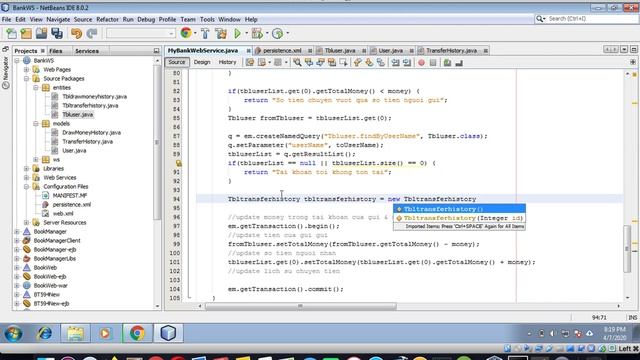The image size is (640, 360).
Task: Click the lightbulb hint on line 90
Action: (178, 163)
